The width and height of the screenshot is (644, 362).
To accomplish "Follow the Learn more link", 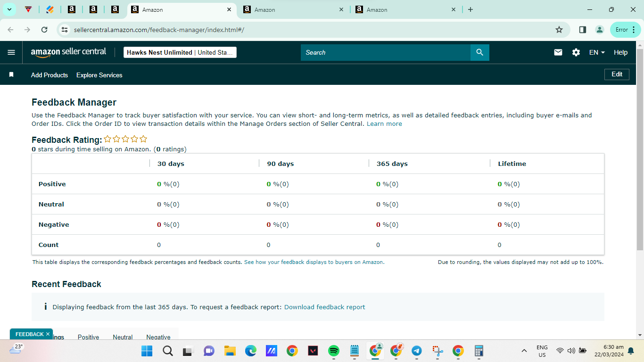I will (x=384, y=123).
